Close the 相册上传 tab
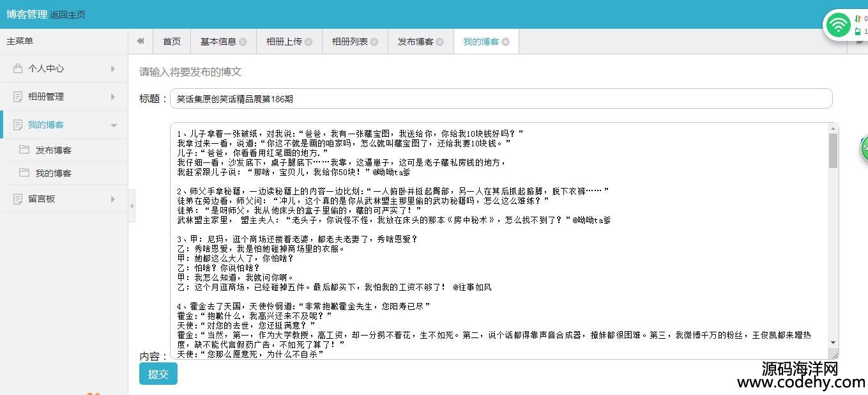 308,42
